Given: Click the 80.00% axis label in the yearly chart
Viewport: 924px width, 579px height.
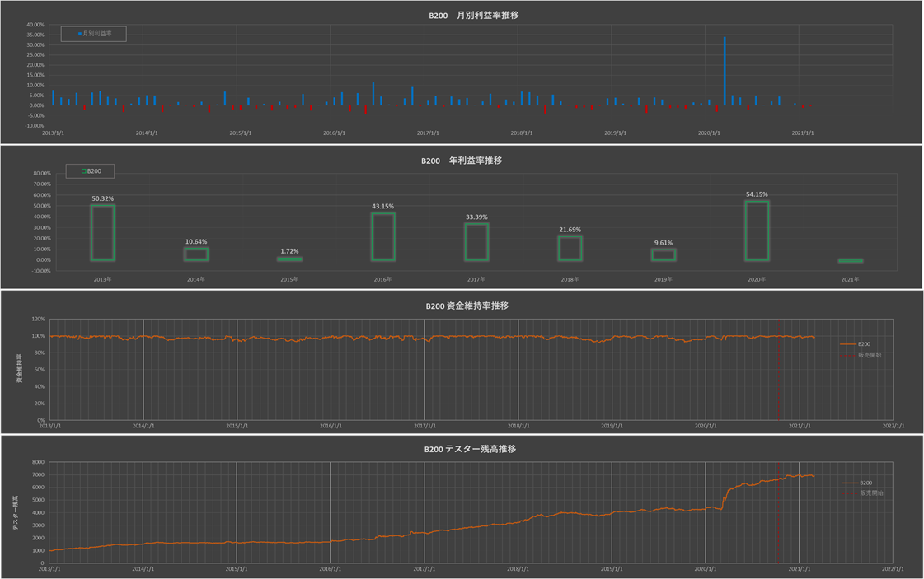Looking at the screenshot, I should point(42,173).
